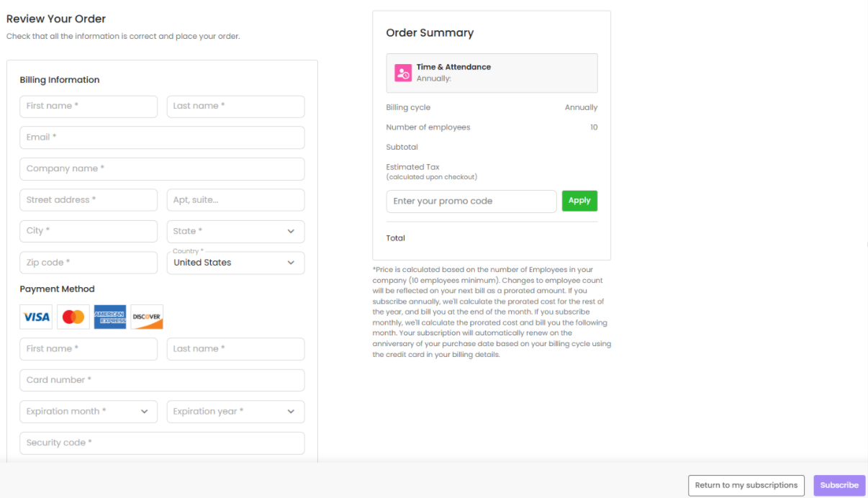Focus the promo code input box
This screenshot has height=498, width=868.
point(471,202)
